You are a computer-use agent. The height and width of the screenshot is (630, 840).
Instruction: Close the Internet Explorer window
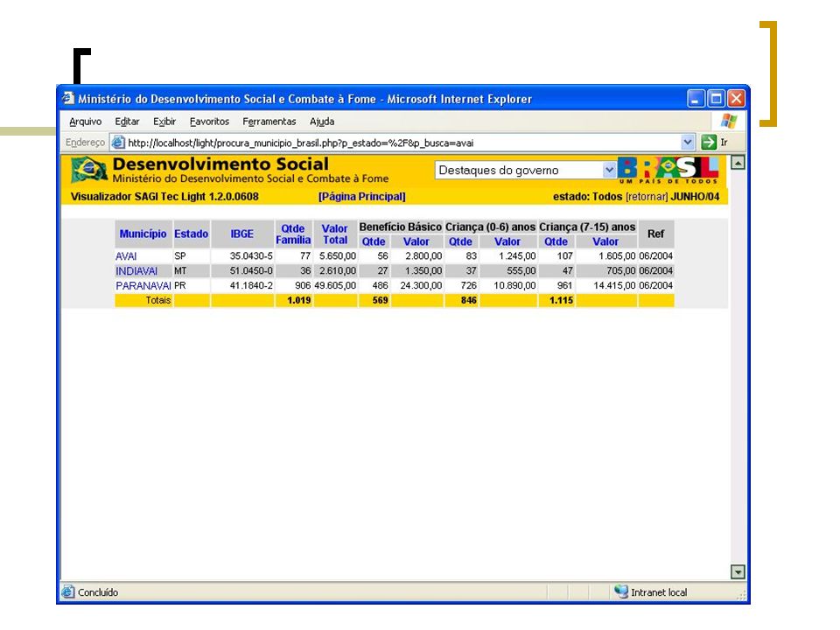[x=736, y=99]
